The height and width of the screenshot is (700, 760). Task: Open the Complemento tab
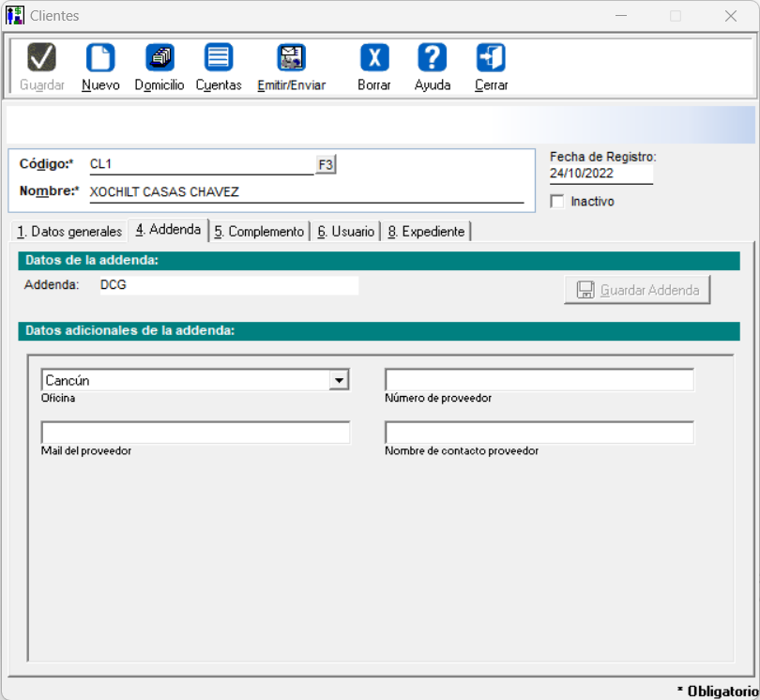pos(260,232)
